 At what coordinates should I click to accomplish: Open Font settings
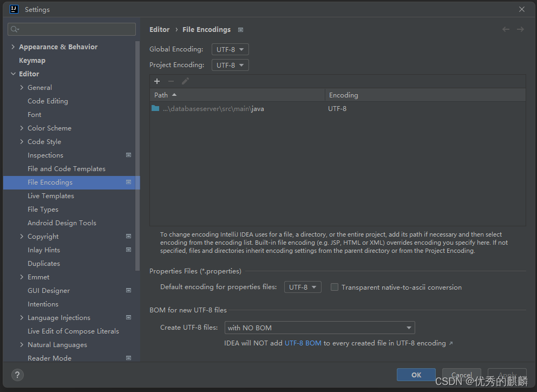[x=34, y=115]
